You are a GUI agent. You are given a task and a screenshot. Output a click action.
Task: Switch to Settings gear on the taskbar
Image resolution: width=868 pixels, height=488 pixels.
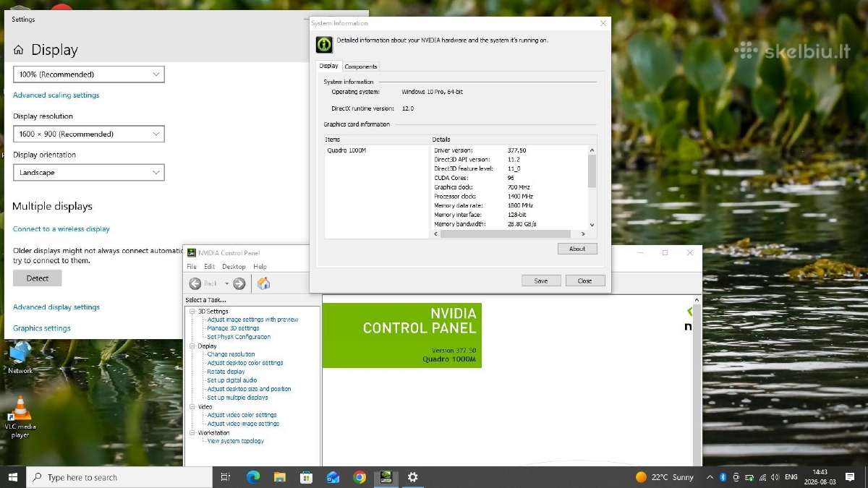click(x=413, y=477)
